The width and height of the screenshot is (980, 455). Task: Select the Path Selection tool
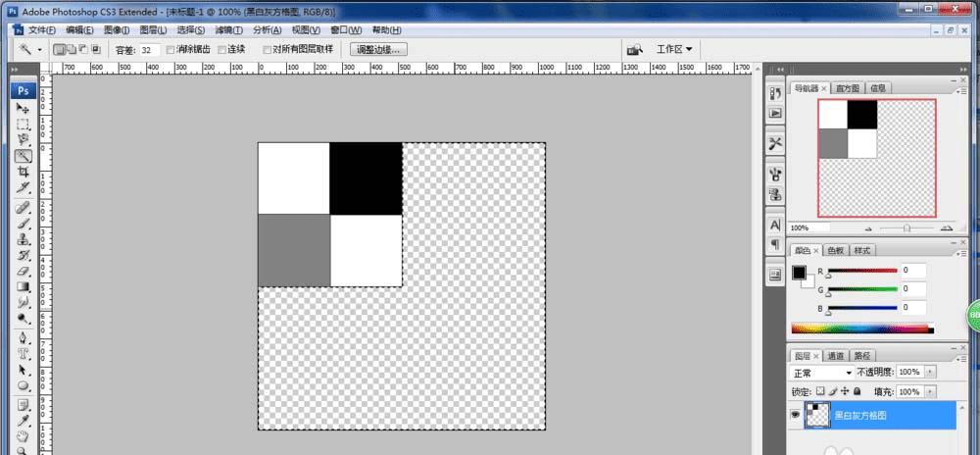point(24,370)
